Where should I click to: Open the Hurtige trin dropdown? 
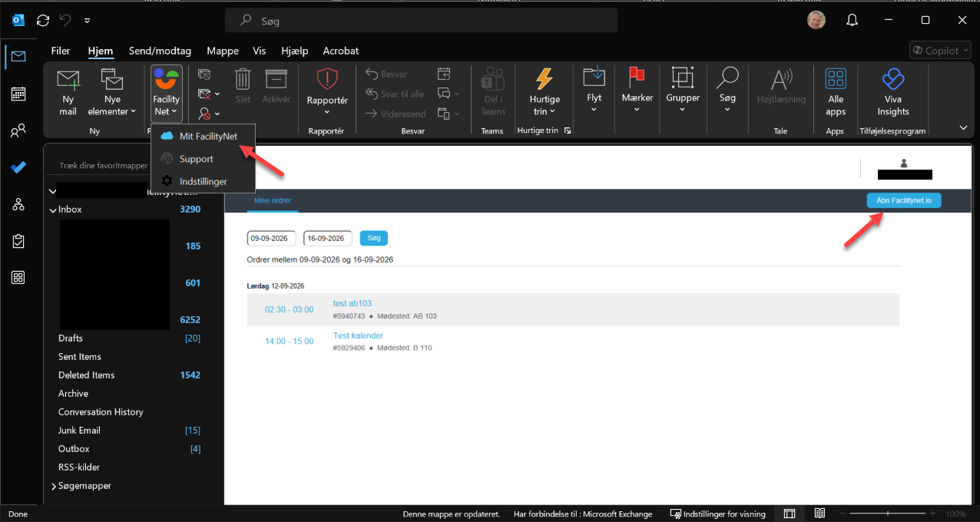[545, 92]
